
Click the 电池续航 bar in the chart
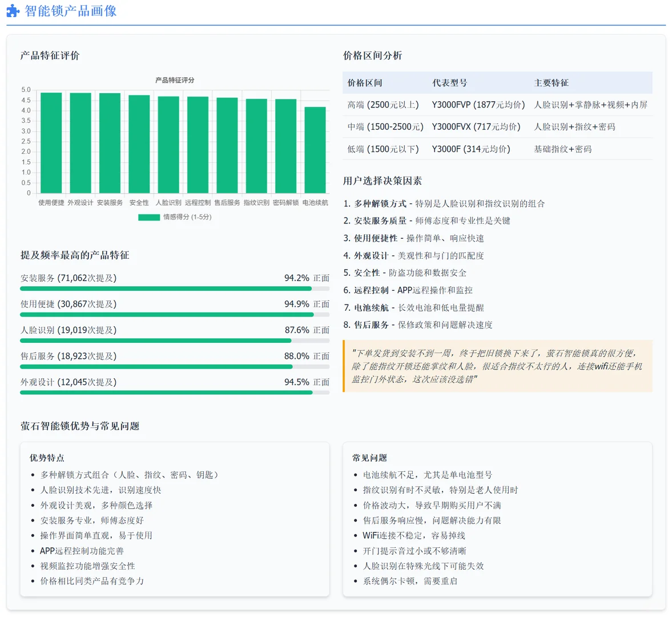tap(315, 150)
